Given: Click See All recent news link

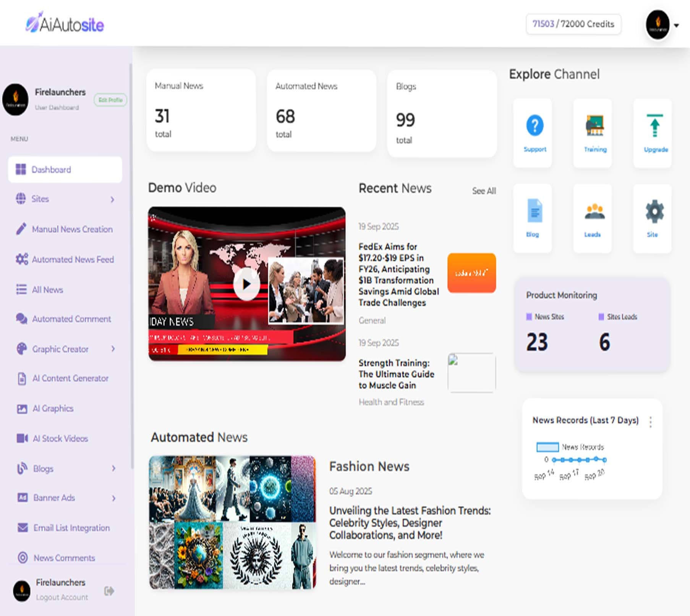Looking at the screenshot, I should [x=484, y=191].
